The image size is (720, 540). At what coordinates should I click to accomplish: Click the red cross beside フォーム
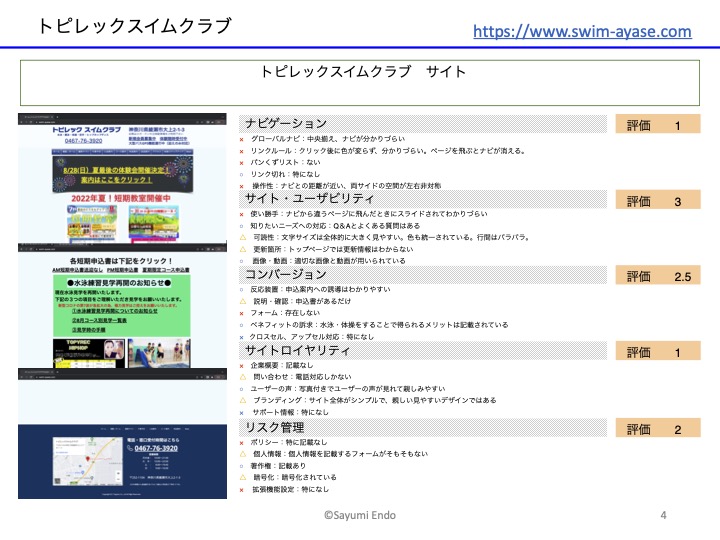coord(242,313)
